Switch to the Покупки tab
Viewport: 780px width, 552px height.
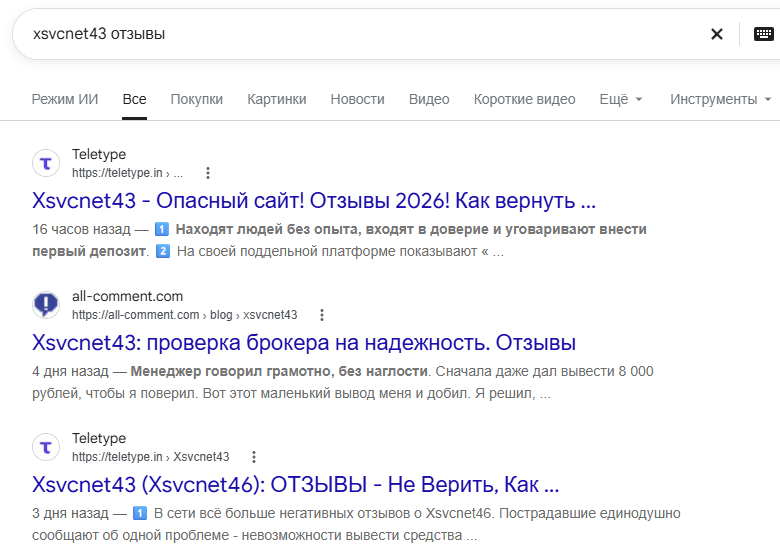pos(196,99)
